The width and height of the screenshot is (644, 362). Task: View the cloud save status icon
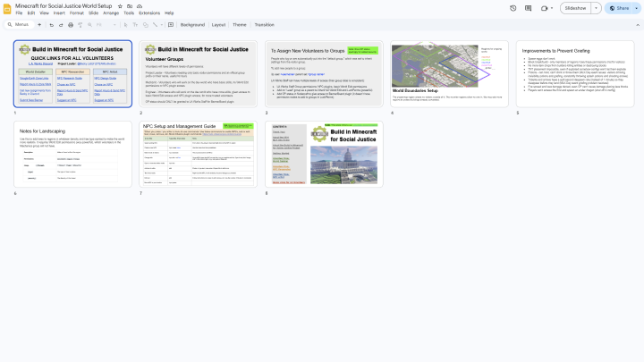pos(140,6)
